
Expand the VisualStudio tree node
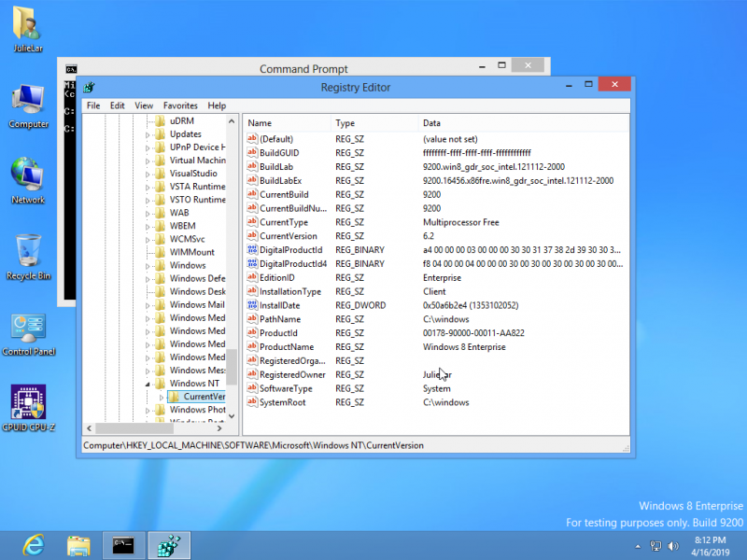[x=148, y=175]
